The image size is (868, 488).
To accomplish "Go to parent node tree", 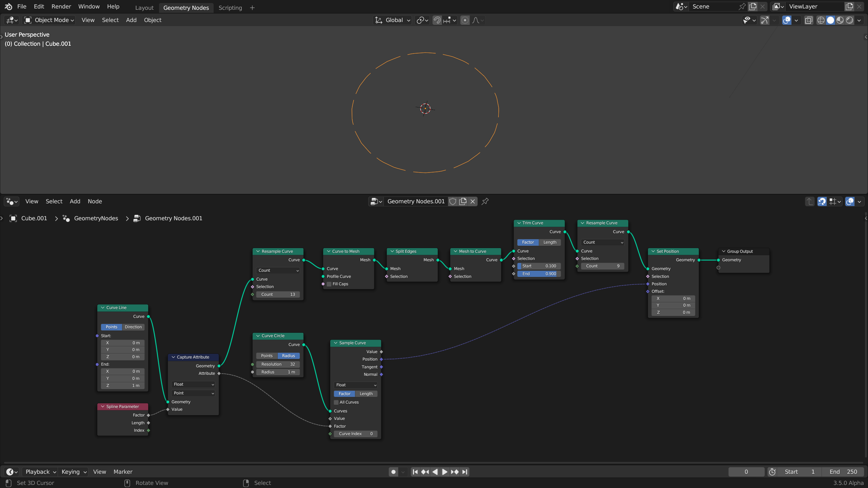I will pos(810,201).
